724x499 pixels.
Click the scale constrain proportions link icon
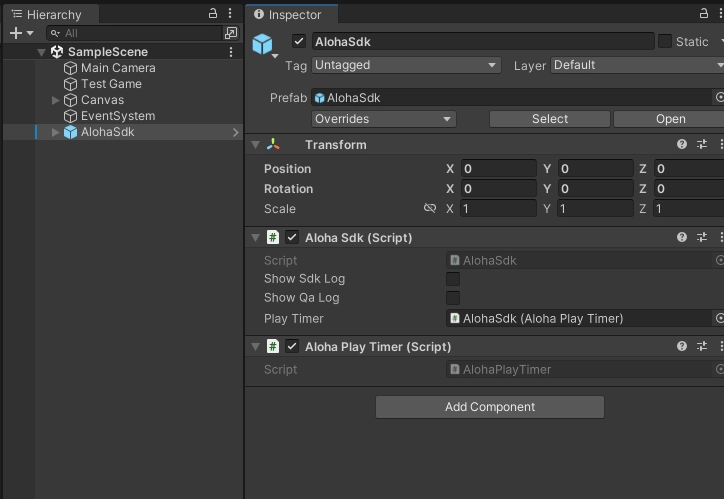(430, 209)
